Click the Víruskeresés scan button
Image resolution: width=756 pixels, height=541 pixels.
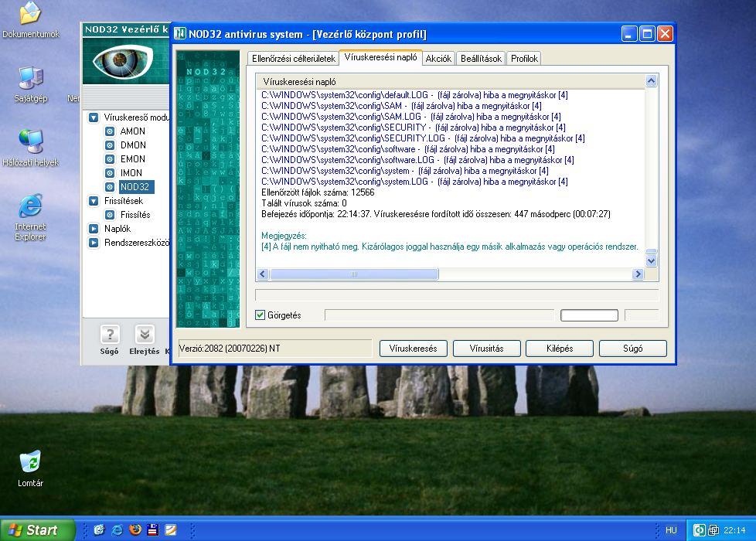point(414,349)
